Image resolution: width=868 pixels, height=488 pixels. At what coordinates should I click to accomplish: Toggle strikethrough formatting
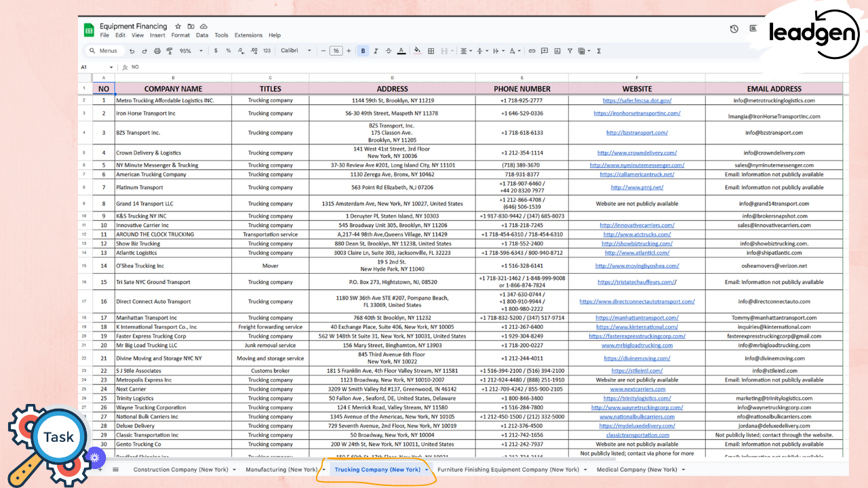click(x=389, y=51)
